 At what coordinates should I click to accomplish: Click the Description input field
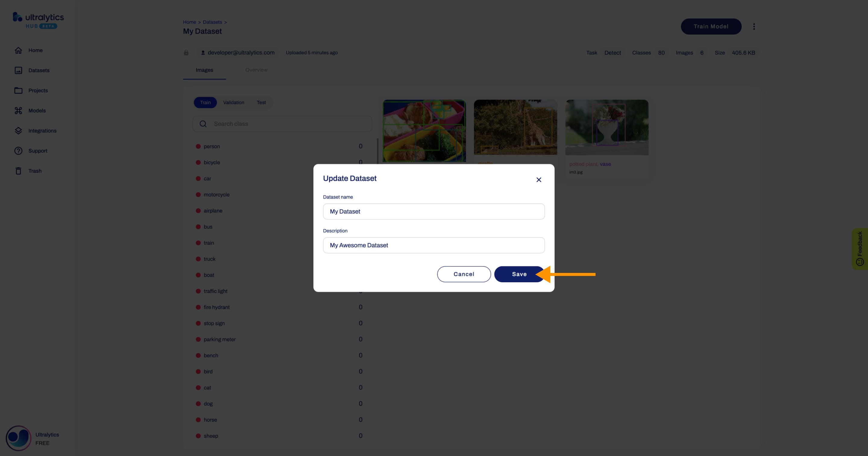[x=433, y=245]
